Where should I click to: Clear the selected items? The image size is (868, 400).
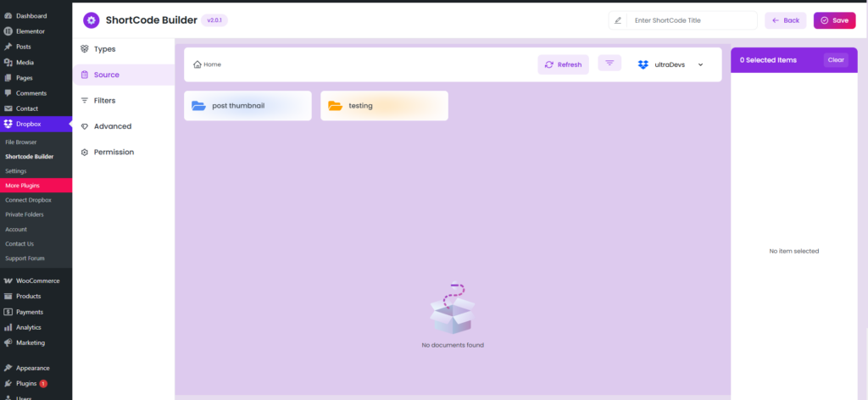point(836,60)
